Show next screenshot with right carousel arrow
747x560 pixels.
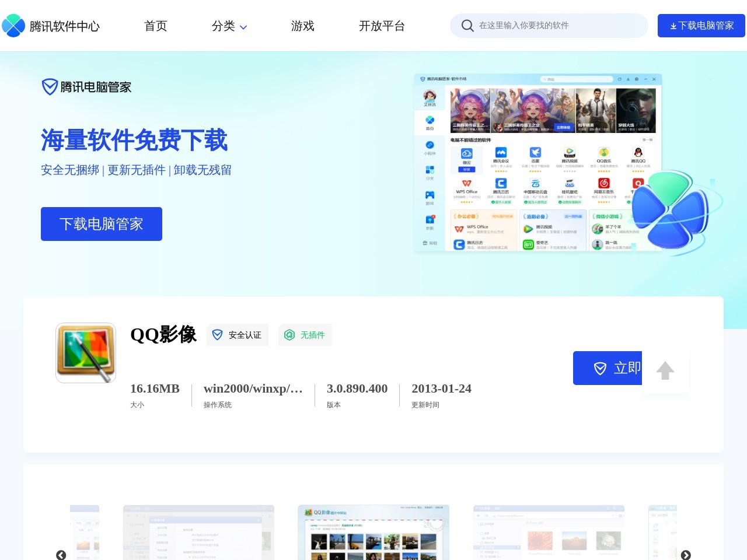point(686,555)
